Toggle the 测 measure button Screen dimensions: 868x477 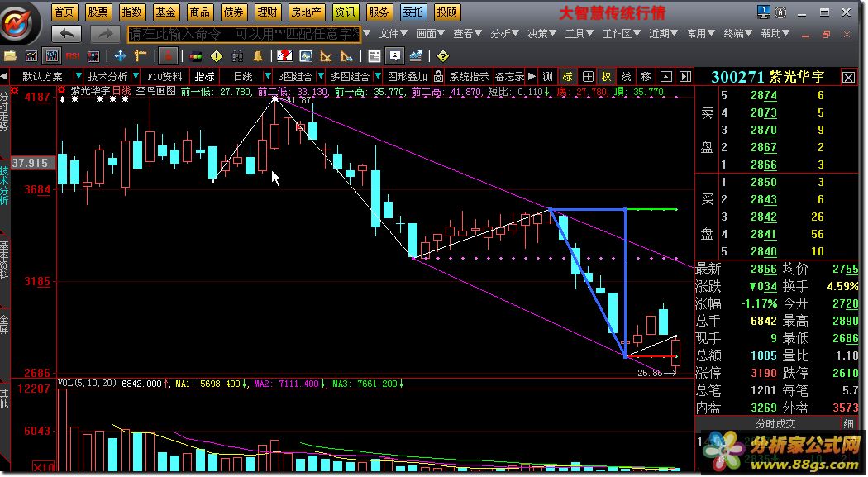548,76
